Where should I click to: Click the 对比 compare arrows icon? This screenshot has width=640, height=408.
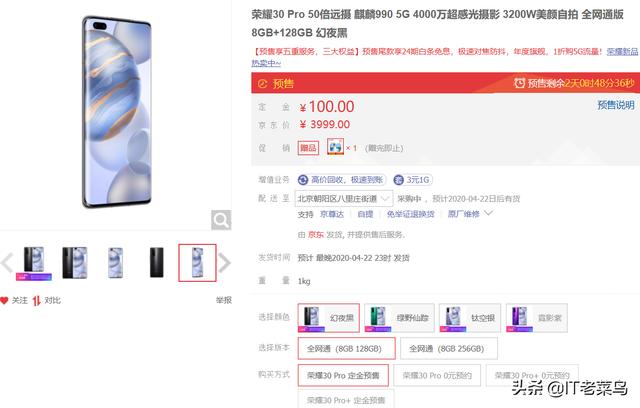click(37, 301)
